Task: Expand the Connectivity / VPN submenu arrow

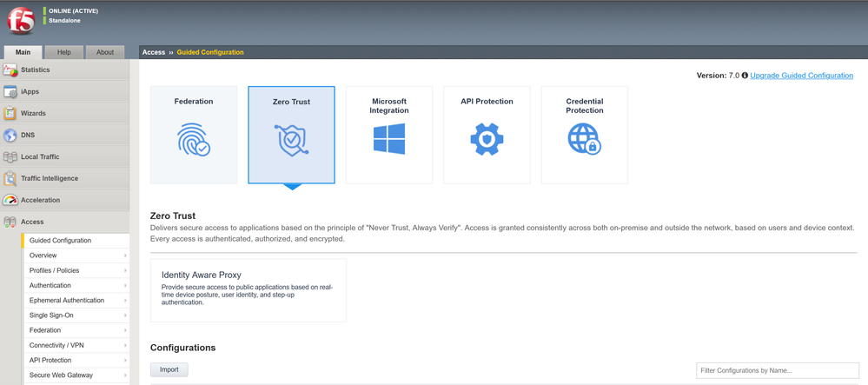Action: point(125,345)
